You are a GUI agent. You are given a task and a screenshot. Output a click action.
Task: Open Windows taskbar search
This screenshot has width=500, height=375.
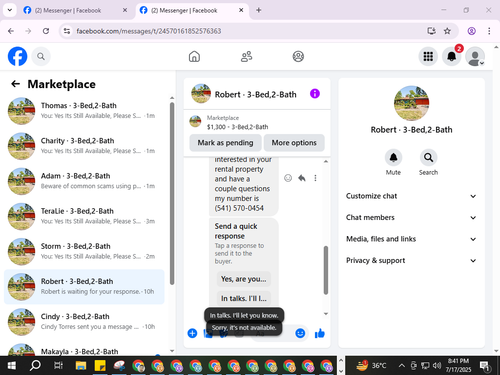tap(35, 366)
